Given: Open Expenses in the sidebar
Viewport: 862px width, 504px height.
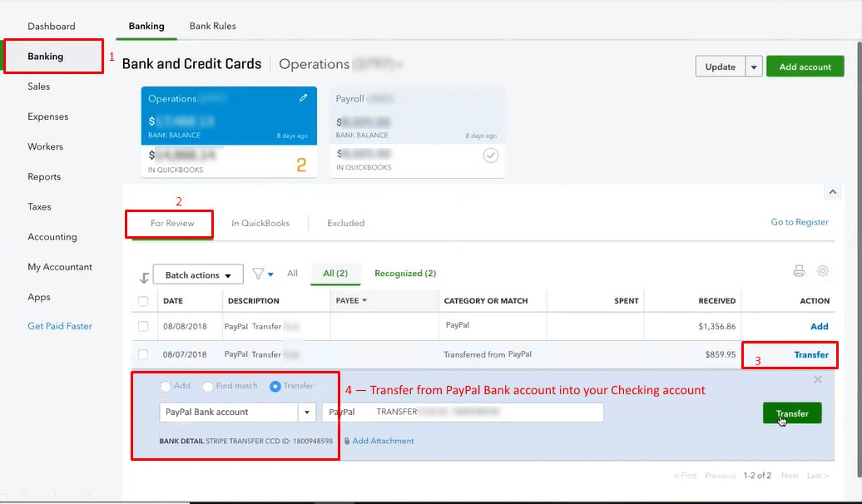Looking at the screenshot, I should pyautogui.click(x=47, y=116).
